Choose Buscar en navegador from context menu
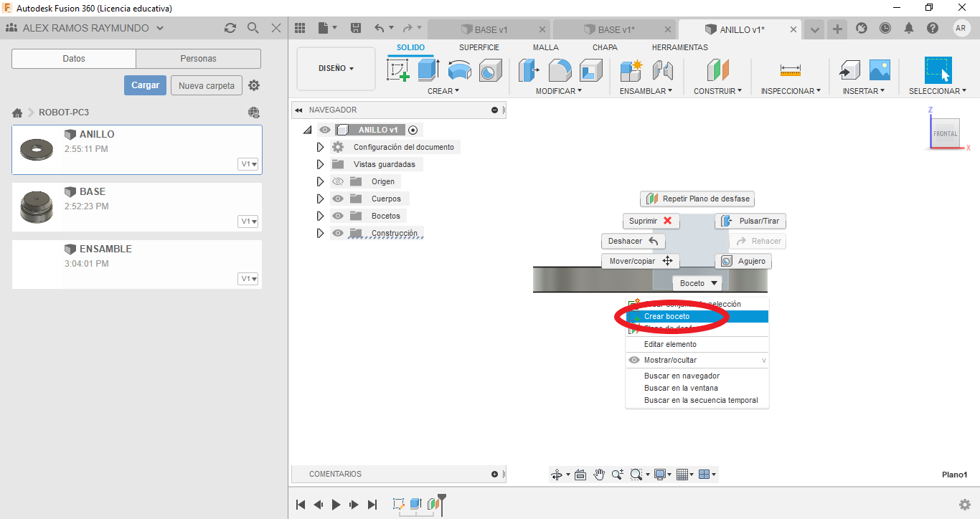Screen dimensions: 980x519 (697, 376)
